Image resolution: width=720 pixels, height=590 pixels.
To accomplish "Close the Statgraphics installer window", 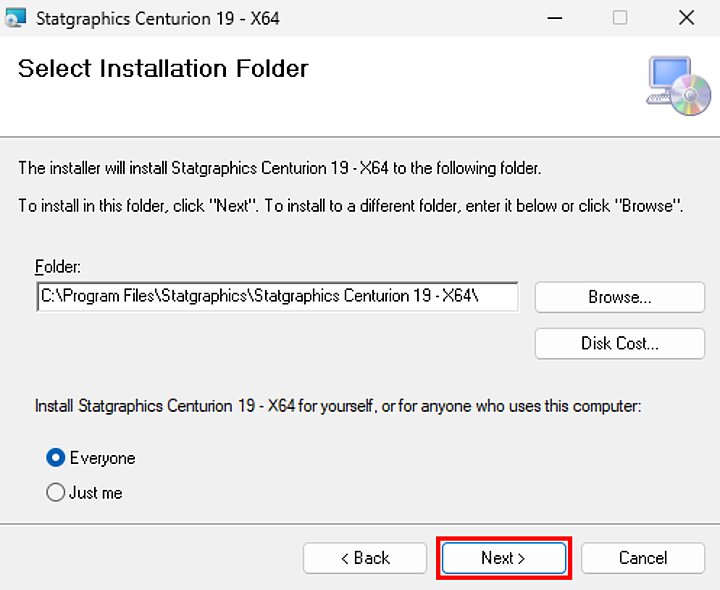I will click(686, 18).
